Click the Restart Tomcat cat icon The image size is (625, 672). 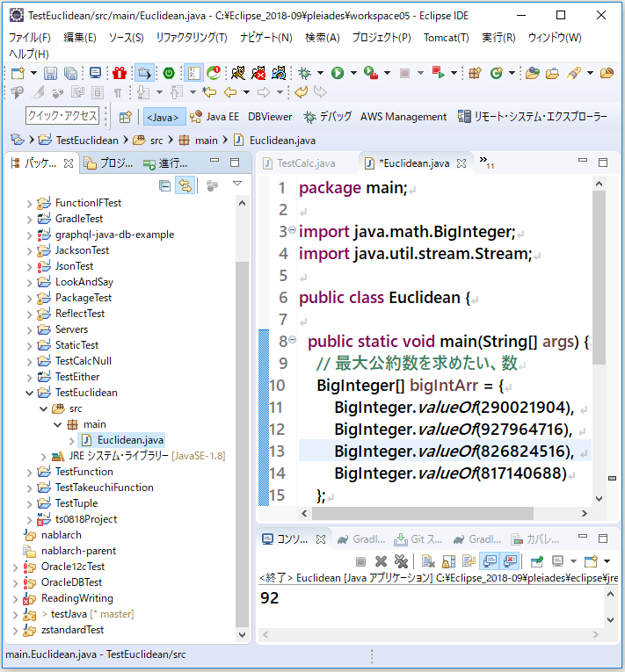tap(279, 73)
